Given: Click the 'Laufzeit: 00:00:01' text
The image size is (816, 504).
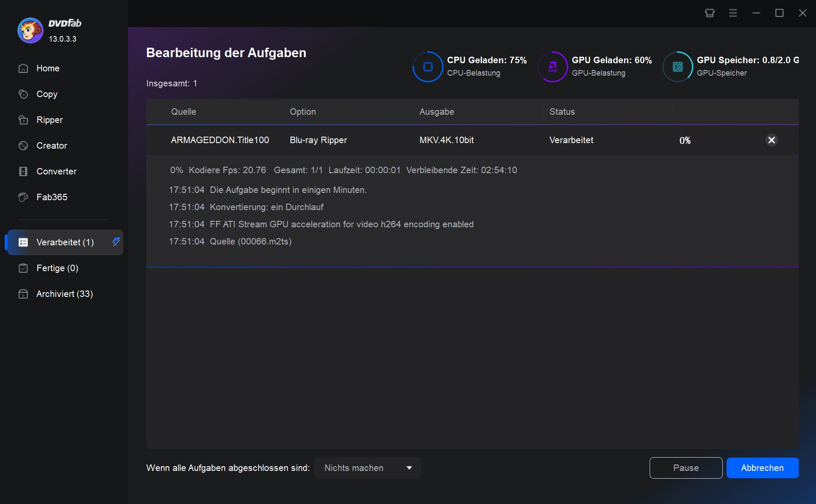Looking at the screenshot, I should click(364, 170).
